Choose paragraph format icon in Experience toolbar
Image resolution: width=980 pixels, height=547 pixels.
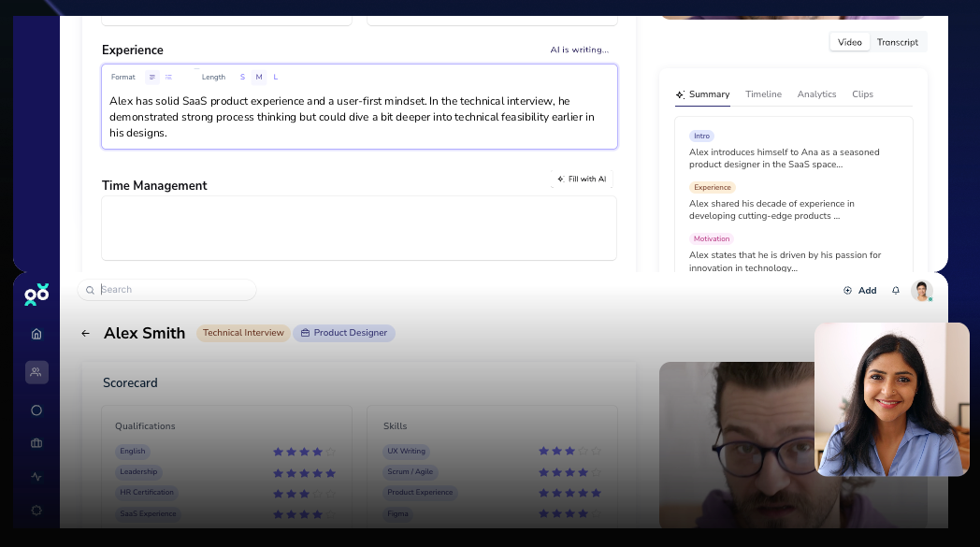pos(151,77)
